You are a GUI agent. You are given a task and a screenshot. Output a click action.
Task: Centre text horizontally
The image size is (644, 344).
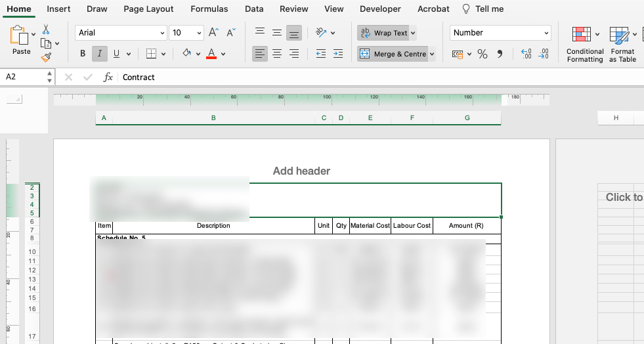point(277,54)
